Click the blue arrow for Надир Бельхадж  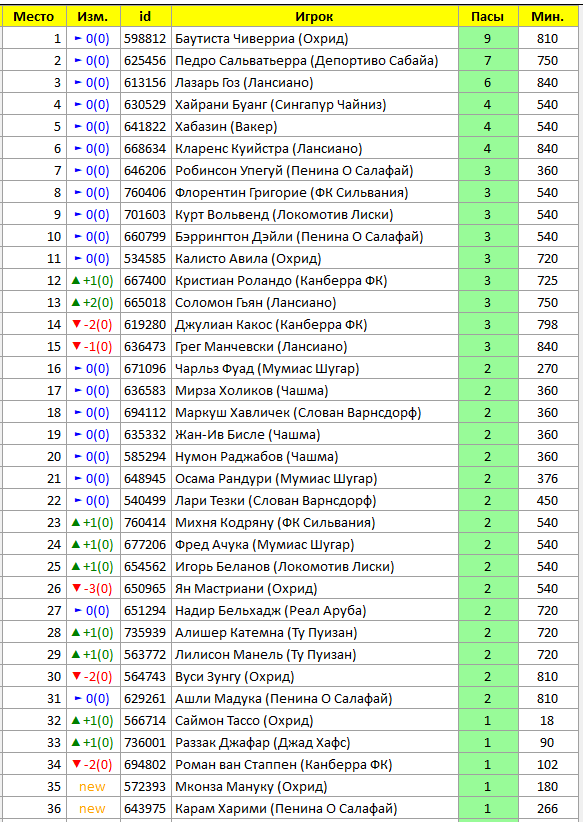pos(78,611)
